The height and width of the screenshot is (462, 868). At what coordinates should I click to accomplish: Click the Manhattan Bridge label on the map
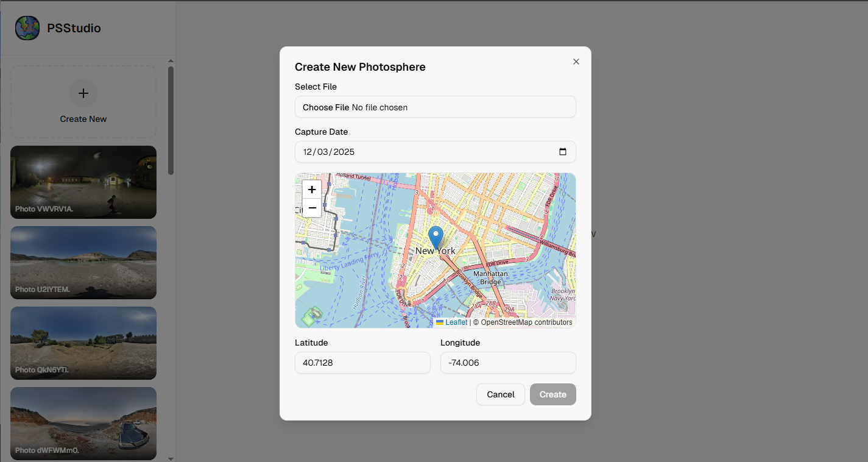490,278
